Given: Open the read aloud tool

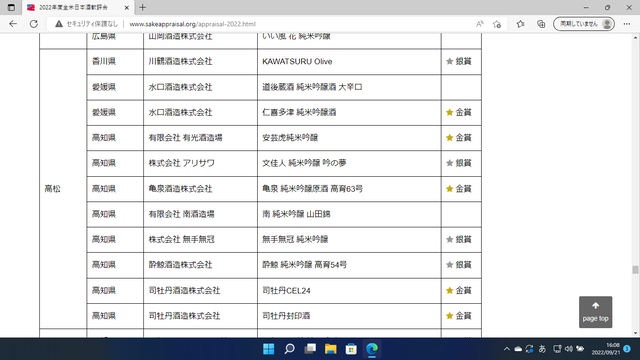Looking at the screenshot, I should (480, 24).
